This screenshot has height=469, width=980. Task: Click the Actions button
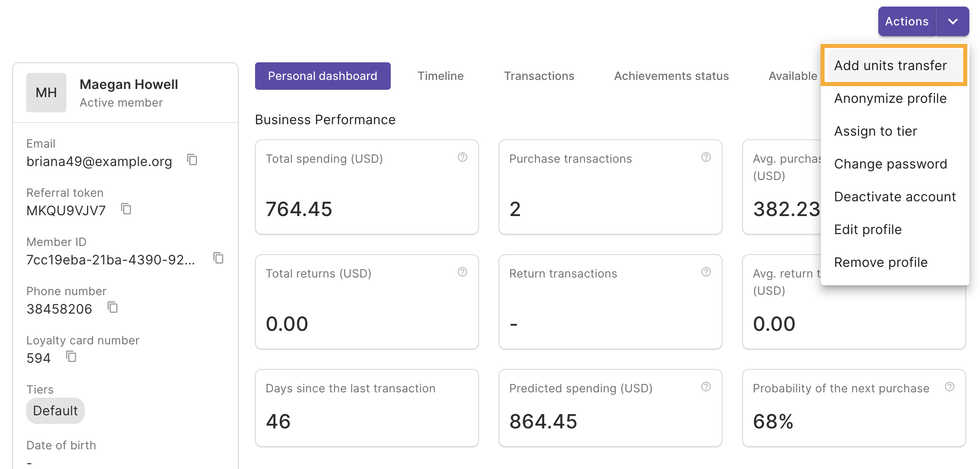(x=907, y=21)
